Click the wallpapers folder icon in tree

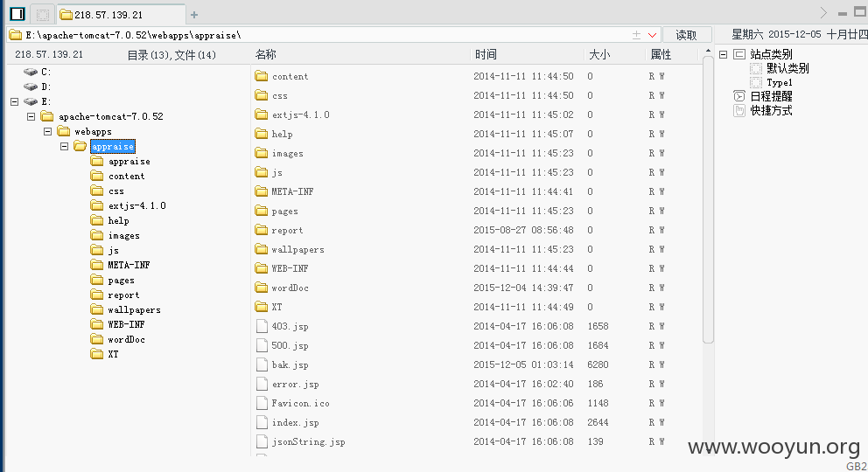(97, 309)
